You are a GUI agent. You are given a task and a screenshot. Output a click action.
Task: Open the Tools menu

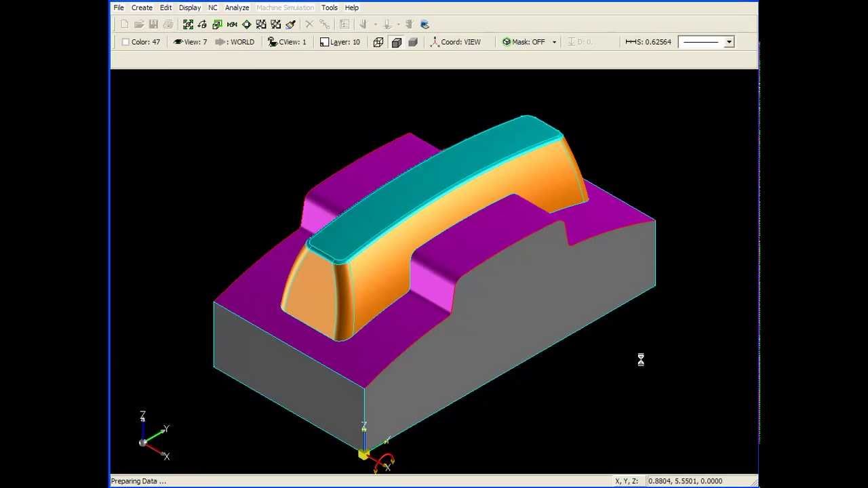(x=330, y=7)
